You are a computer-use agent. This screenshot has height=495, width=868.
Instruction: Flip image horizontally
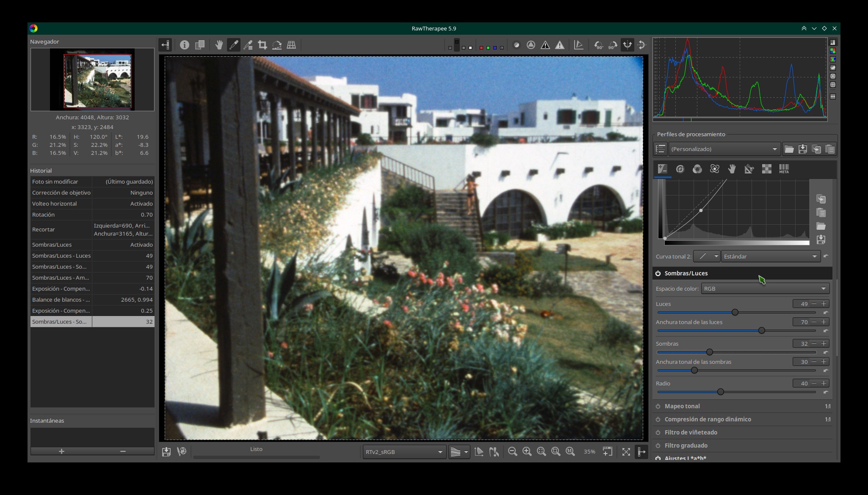pyautogui.click(x=627, y=45)
